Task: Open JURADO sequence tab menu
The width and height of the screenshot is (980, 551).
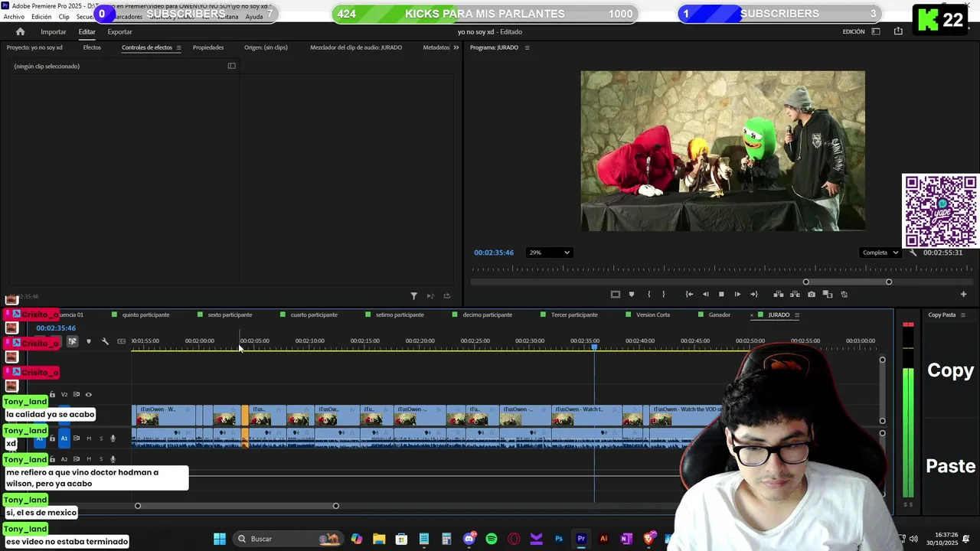Action: pos(797,315)
